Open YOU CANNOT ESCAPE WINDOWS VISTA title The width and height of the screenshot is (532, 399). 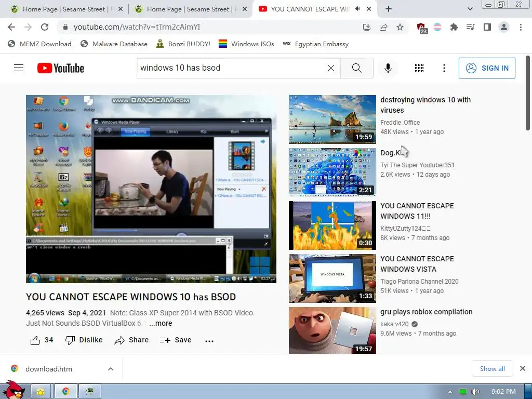417,264
